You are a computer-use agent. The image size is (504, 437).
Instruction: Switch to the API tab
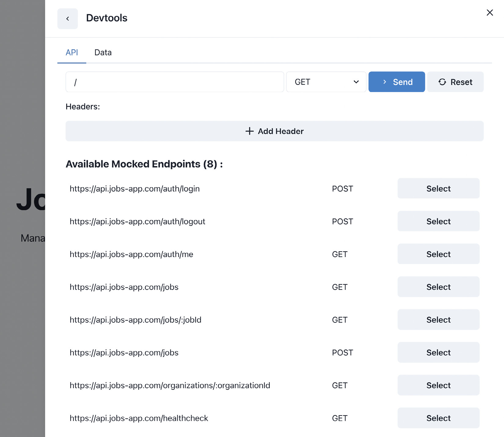pos(72,53)
